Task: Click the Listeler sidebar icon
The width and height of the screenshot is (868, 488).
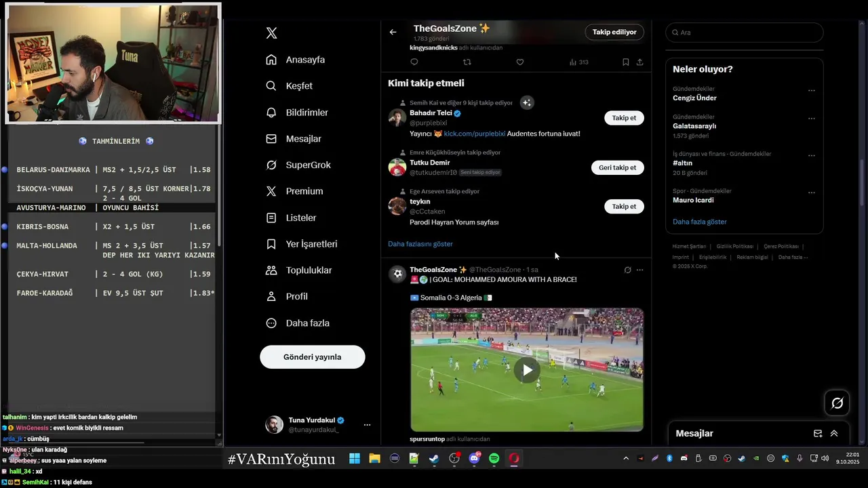Action: (271, 218)
